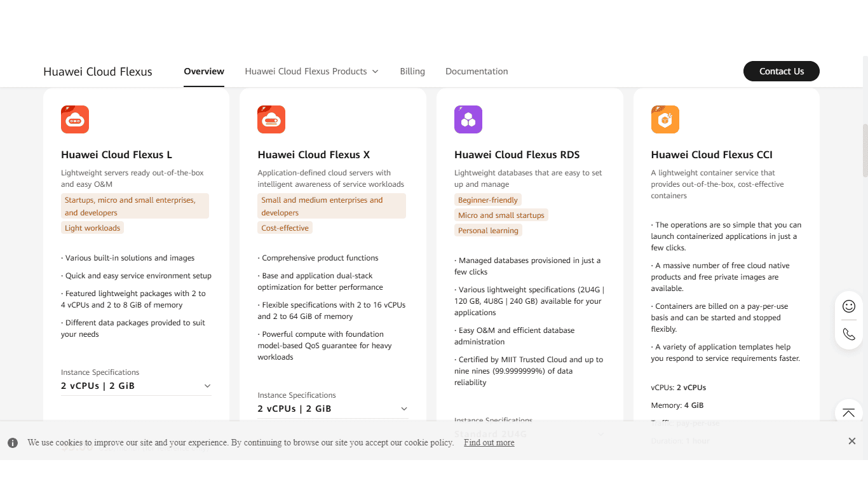Open the Billing tab
This screenshot has width=868, height=488.
tap(412, 71)
